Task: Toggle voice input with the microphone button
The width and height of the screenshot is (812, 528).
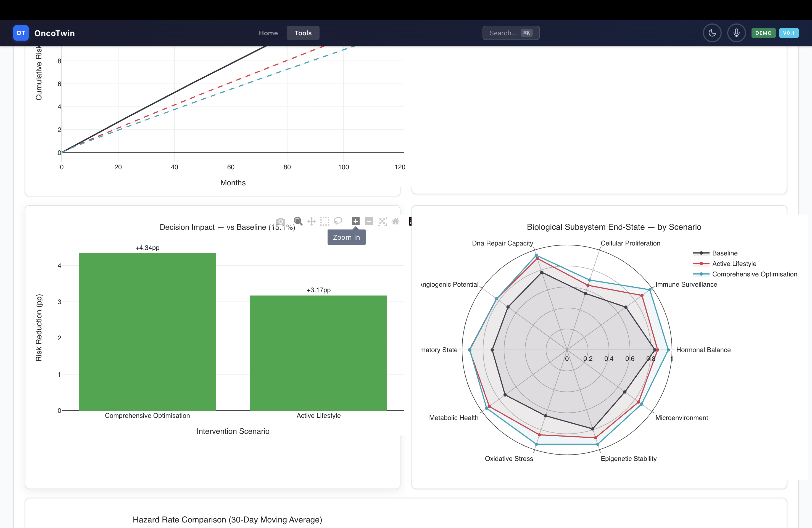Action: coord(736,33)
